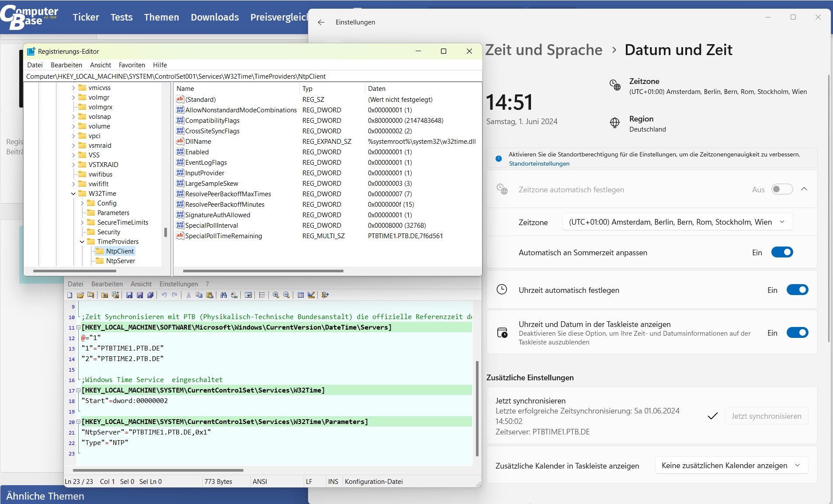Collapse fold marker at editor line 20
The height and width of the screenshot is (504, 833).
78,422
